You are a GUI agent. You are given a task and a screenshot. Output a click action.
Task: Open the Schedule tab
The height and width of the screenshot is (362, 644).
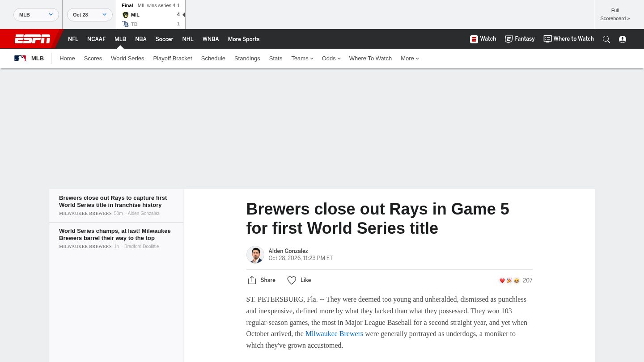(x=213, y=59)
